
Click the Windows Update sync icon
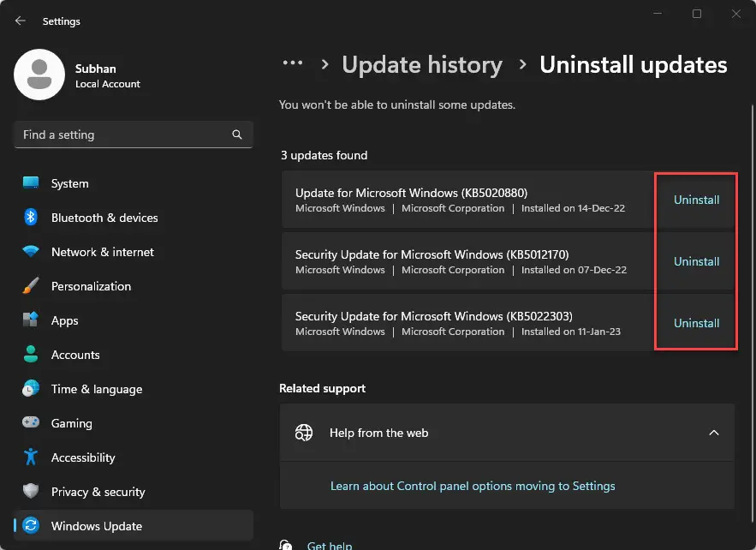click(31, 525)
